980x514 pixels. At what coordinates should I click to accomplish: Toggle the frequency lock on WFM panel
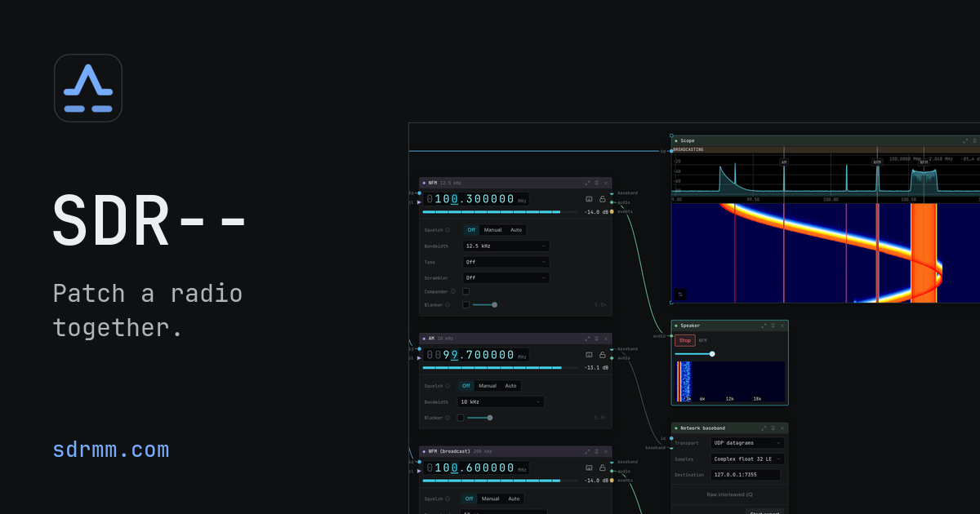coord(602,468)
